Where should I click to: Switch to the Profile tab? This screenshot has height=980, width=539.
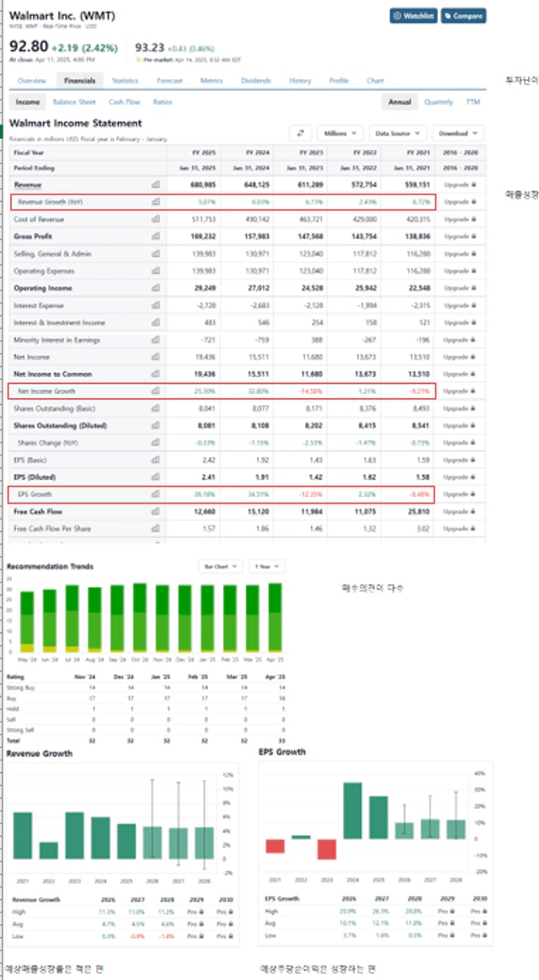(339, 81)
